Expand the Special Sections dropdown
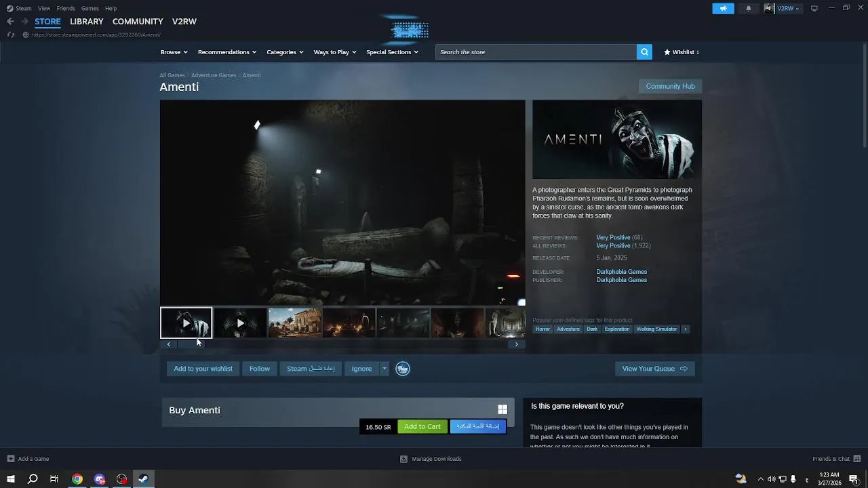Viewport: 868px width, 488px height. click(x=392, y=52)
